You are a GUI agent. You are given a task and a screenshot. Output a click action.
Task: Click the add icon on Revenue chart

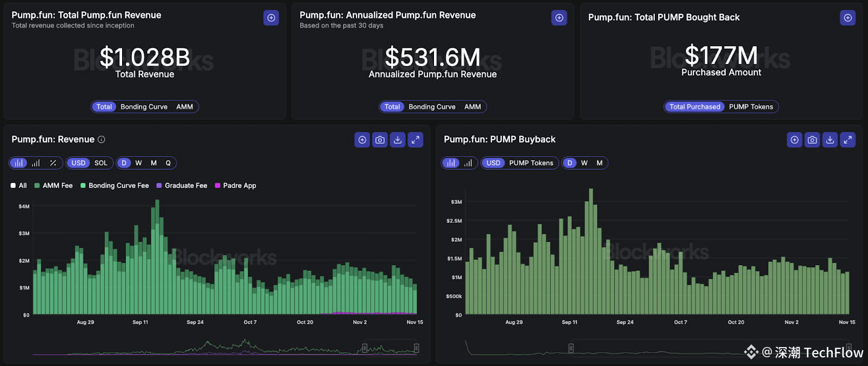point(362,140)
